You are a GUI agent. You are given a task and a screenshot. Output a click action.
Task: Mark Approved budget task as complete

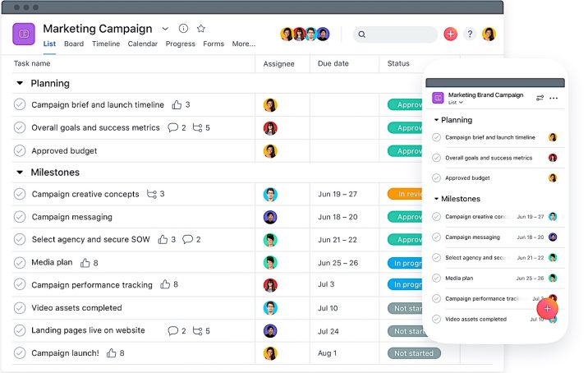click(20, 151)
